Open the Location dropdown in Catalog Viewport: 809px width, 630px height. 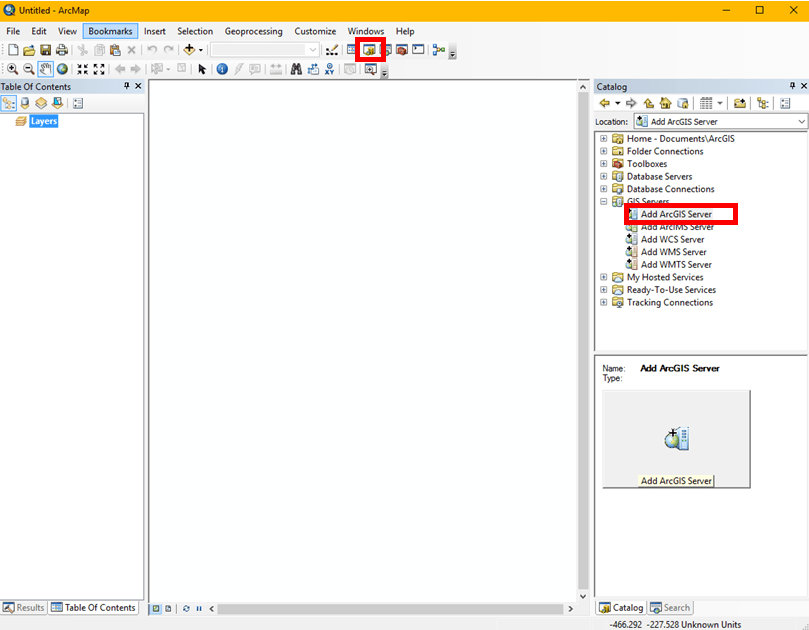(x=800, y=121)
